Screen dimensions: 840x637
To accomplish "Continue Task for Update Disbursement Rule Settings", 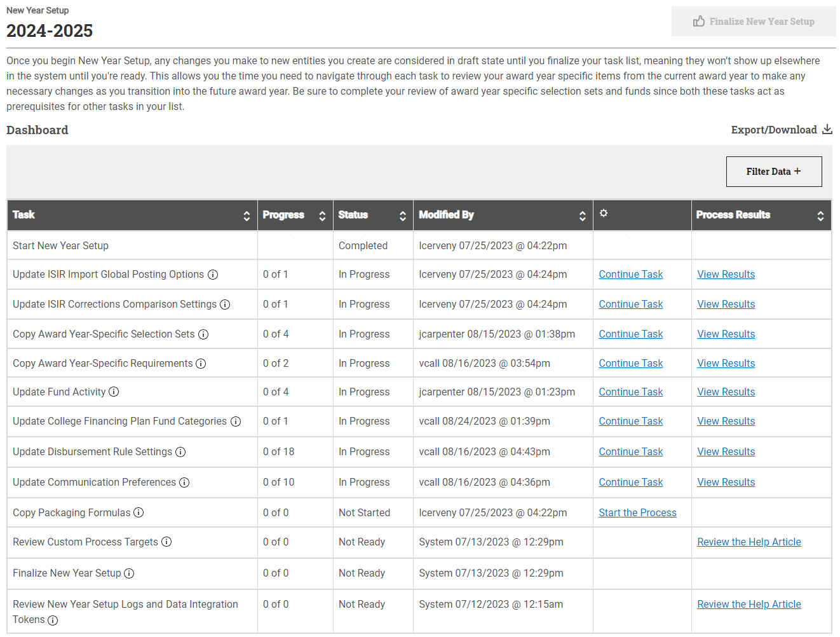I will pos(630,452).
